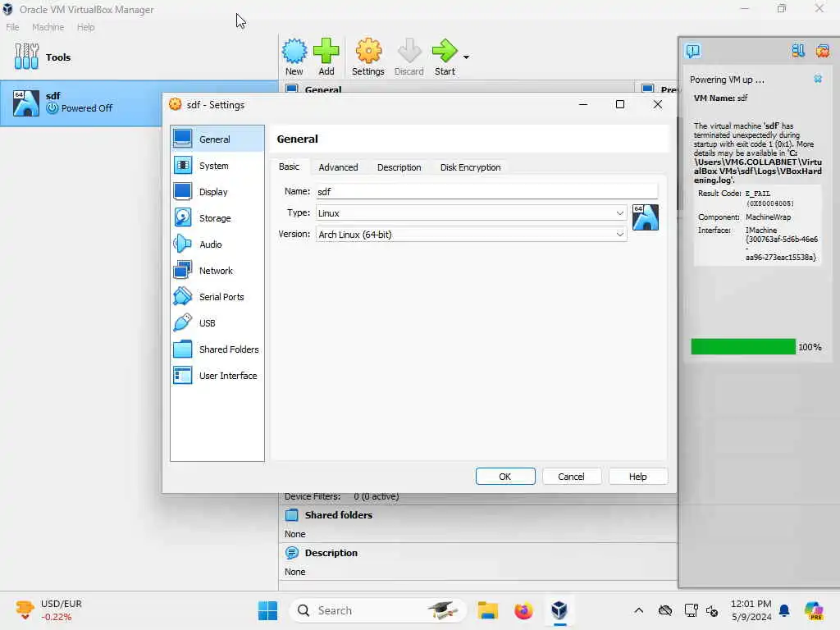This screenshot has height=630, width=840.
Task: Click the Name field containing sdf
Action: (x=486, y=191)
